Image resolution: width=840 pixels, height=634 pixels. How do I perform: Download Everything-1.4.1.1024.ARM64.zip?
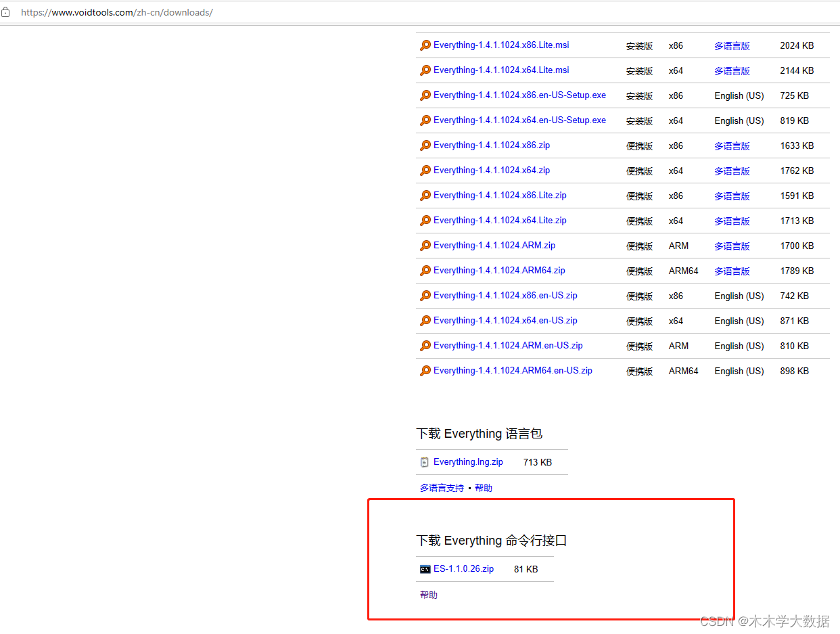499,271
